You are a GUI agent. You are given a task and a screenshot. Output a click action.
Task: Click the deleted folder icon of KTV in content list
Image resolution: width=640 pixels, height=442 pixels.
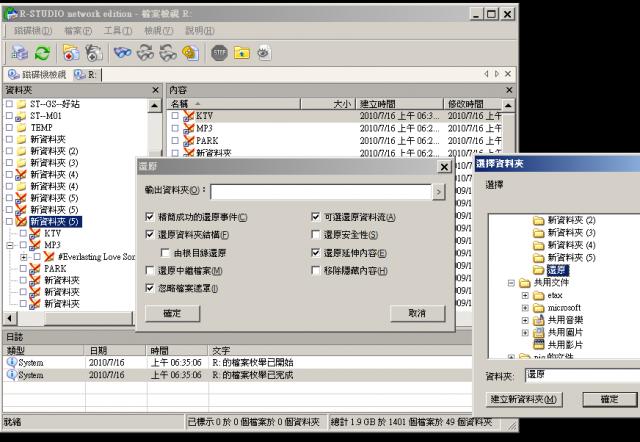click(189, 116)
